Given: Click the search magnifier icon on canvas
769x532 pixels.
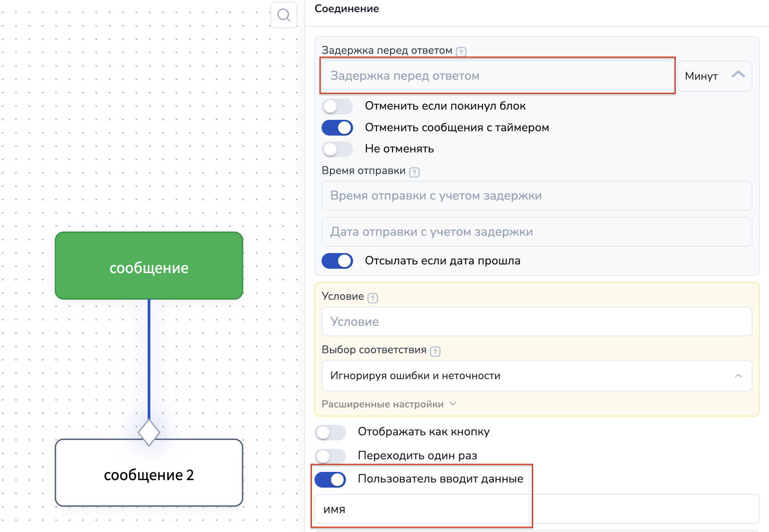Looking at the screenshot, I should [283, 15].
